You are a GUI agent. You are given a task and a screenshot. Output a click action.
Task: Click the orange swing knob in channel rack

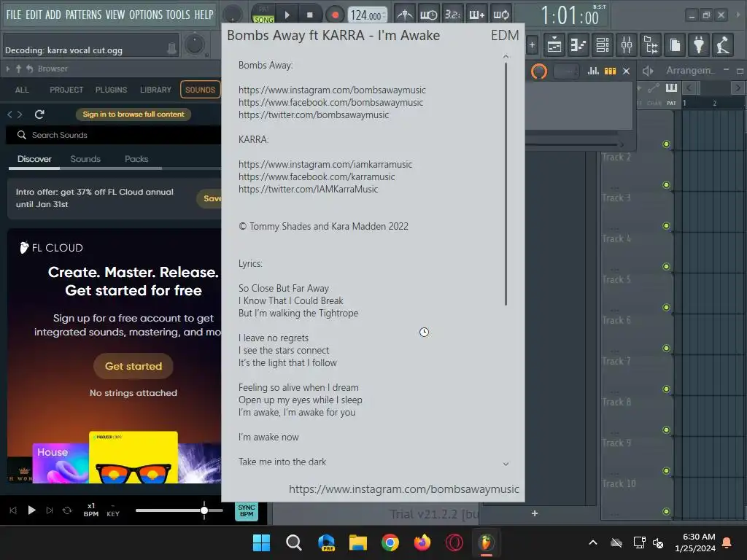coord(539,71)
